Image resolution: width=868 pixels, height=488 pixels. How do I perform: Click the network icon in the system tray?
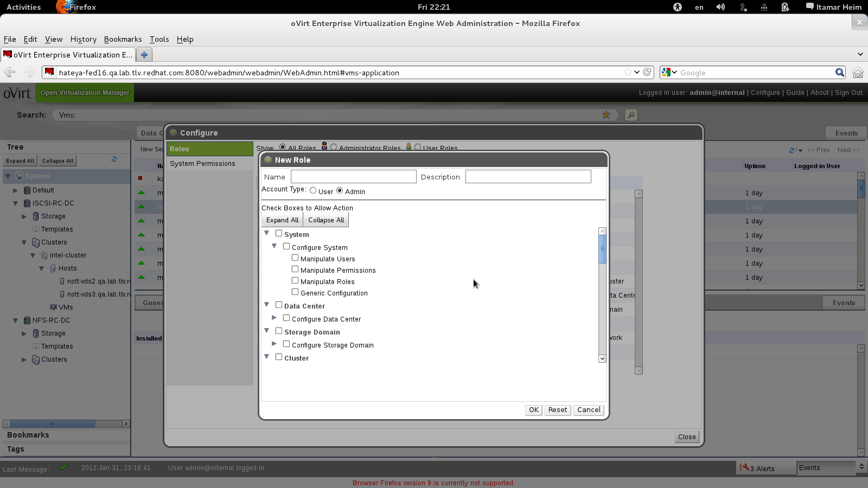tap(764, 7)
